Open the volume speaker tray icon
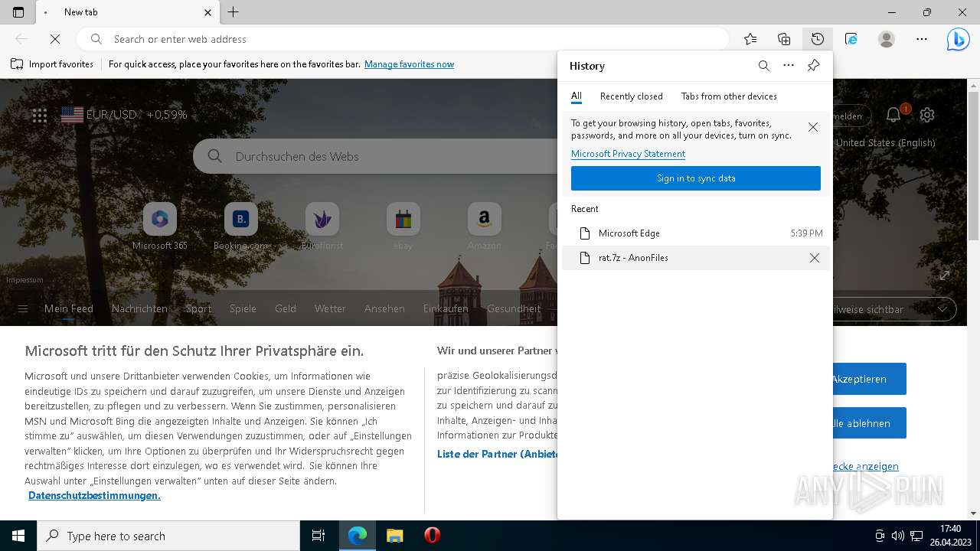Image resolution: width=980 pixels, height=551 pixels. (898, 536)
